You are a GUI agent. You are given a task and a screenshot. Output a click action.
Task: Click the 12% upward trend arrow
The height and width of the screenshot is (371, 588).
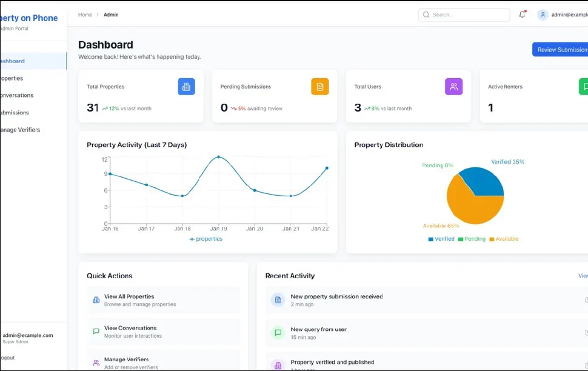105,109
